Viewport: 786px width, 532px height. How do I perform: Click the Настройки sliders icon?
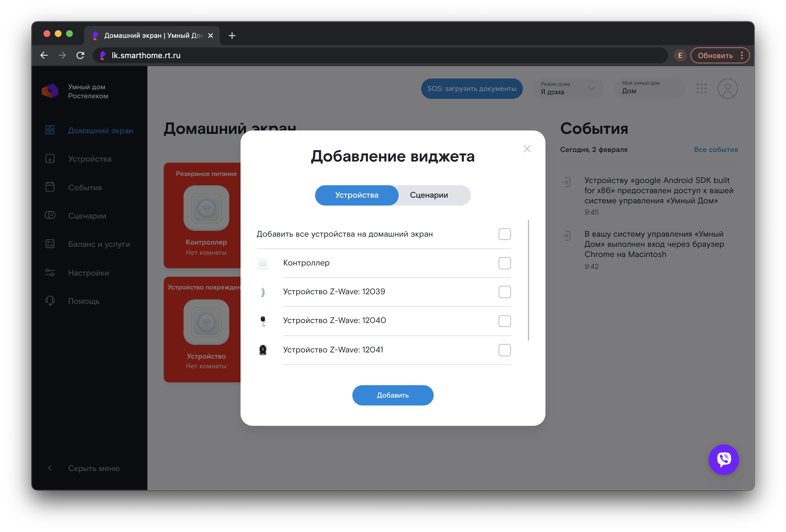50,272
